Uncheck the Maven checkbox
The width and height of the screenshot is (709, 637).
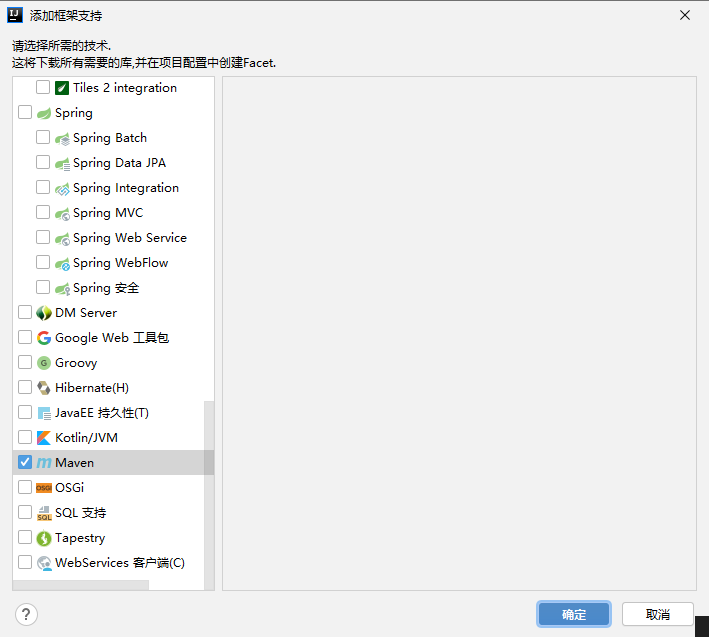pos(25,462)
